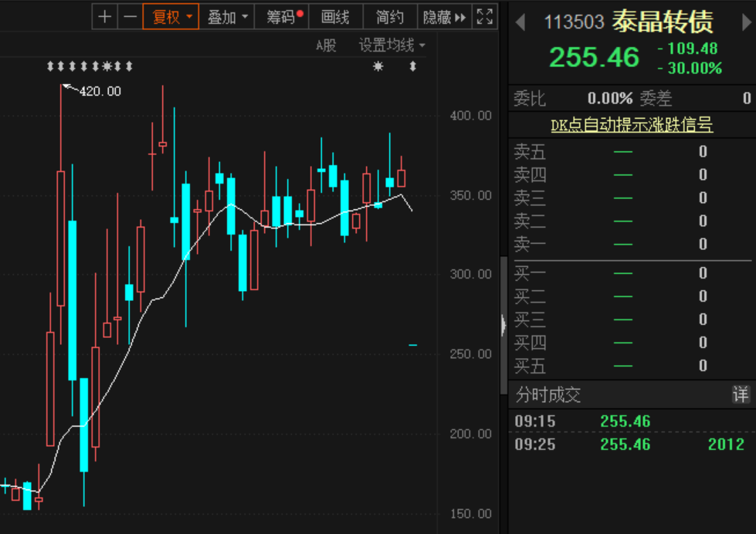
Task: Select the 卖五 order row
Action: tap(632, 152)
